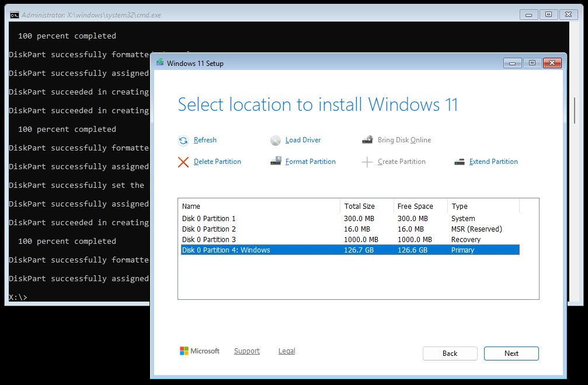Click the cmd.exe window title bar icon
Image resolution: width=588 pixels, height=385 pixels.
pos(15,15)
